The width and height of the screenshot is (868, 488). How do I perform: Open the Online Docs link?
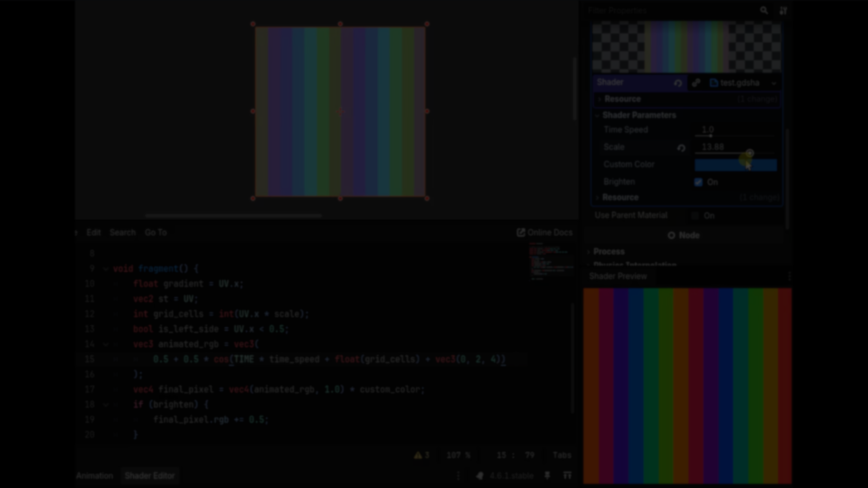click(x=544, y=232)
